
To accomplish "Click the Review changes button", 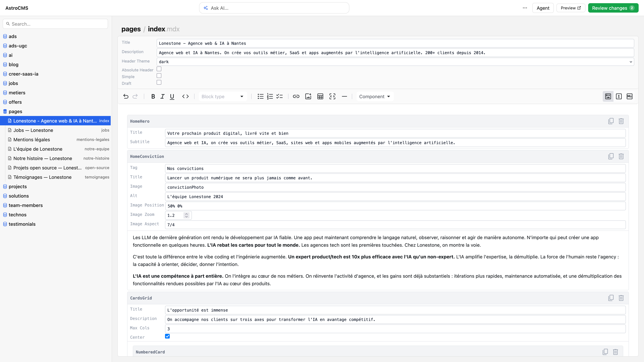I will click(x=613, y=8).
